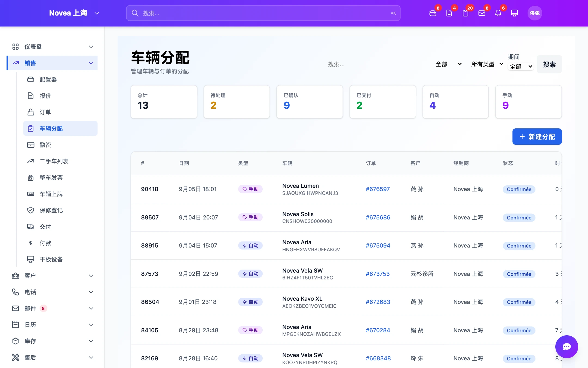Open the Novea 上海 dealership switcher

point(74,13)
